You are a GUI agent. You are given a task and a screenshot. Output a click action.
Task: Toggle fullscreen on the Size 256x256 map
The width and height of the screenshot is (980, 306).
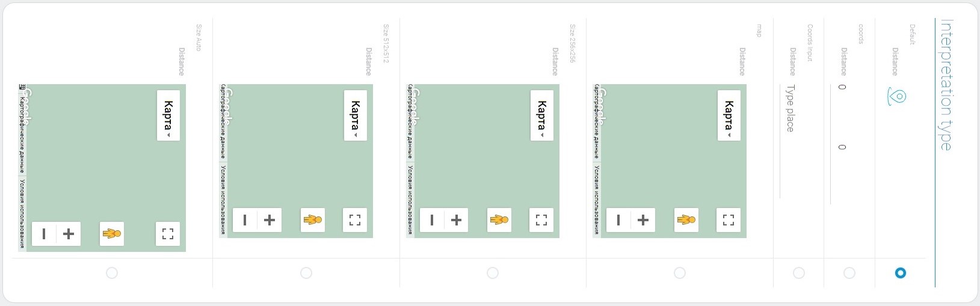(x=541, y=220)
